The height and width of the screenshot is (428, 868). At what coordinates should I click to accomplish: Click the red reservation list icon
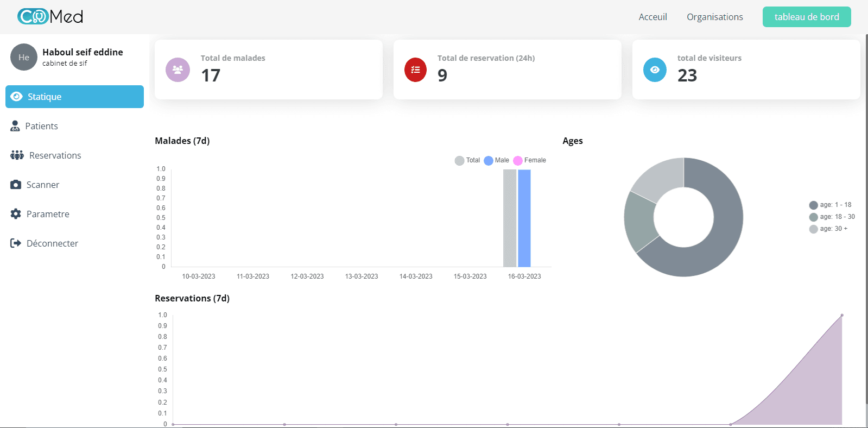415,70
